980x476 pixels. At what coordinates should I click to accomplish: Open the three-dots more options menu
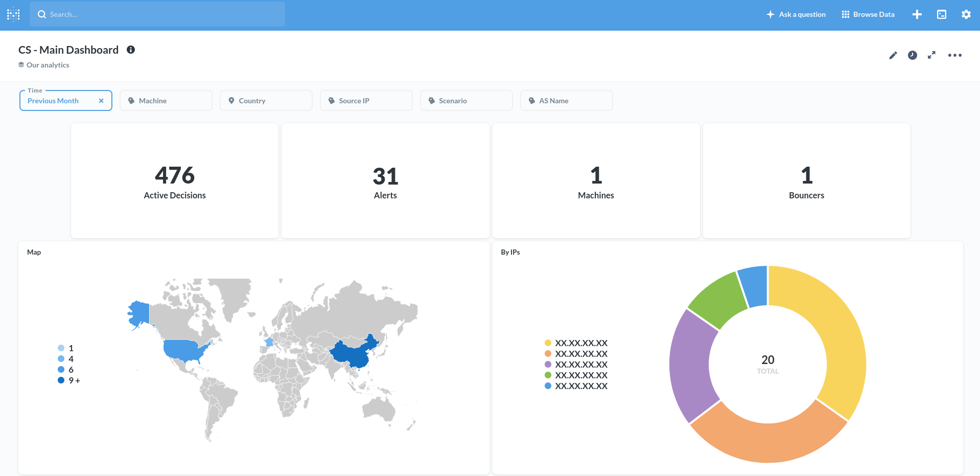point(954,55)
